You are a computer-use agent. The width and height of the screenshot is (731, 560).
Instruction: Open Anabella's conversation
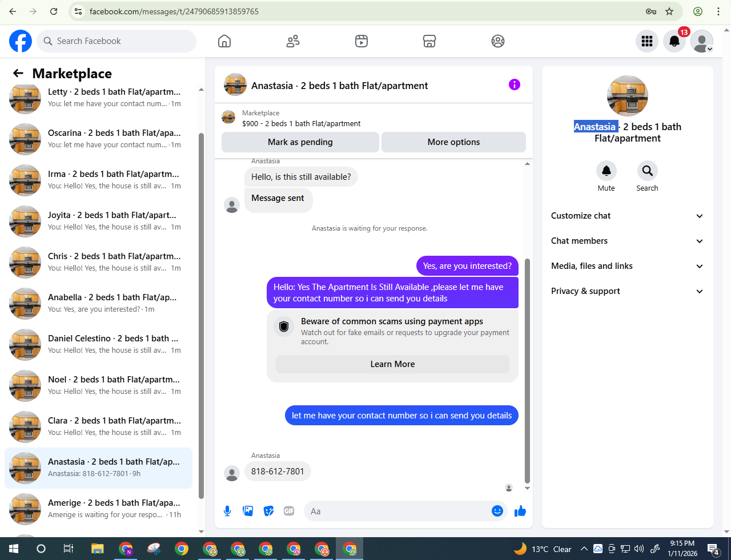(98, 303)
